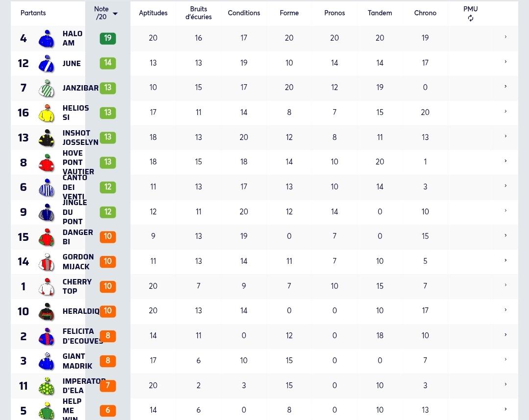Image resolution: width=529 pixels, height=420 pixels.
Task: Click Halo Am's blue jockey silks icon
Action: tap(46, 39)
